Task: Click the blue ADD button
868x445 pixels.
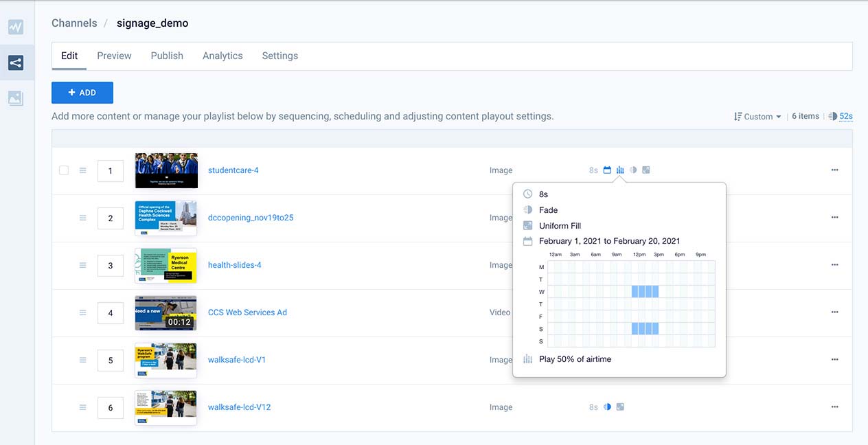Action: tap(82, 93)
